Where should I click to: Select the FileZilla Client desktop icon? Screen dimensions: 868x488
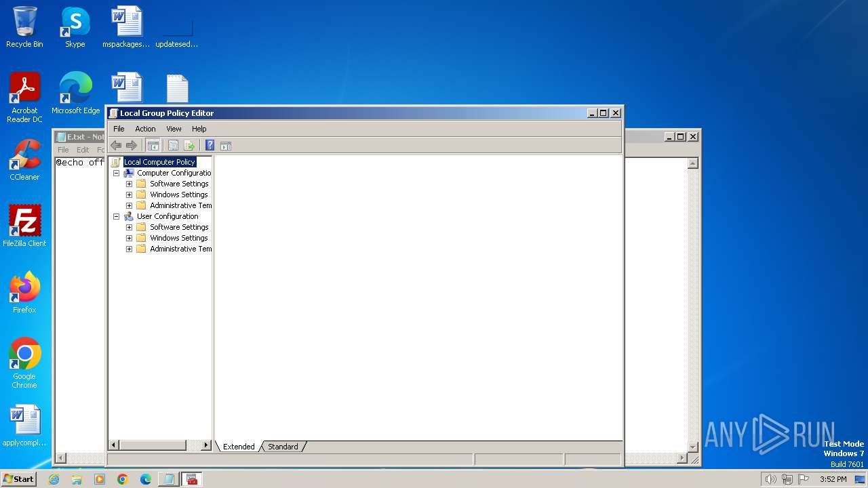click(x=24, y=226)
